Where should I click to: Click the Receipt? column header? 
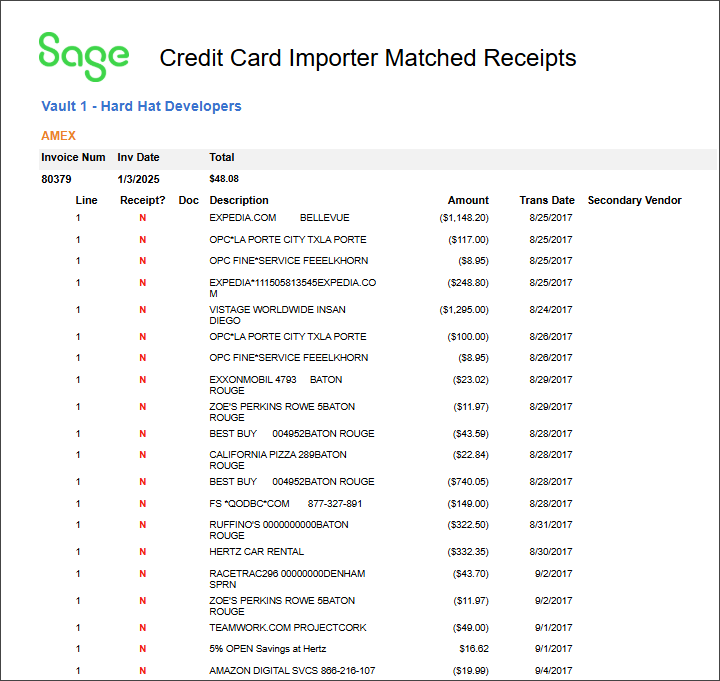point(142,200)
